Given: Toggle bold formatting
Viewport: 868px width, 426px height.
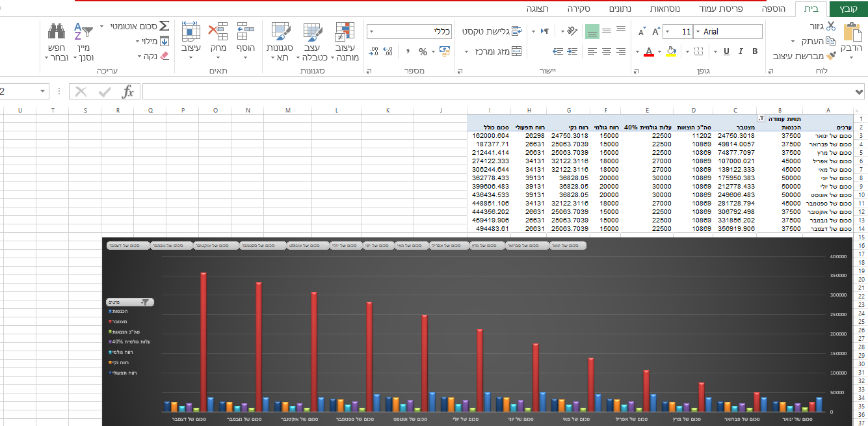Looking at the screenshot, I should point(755,51).
